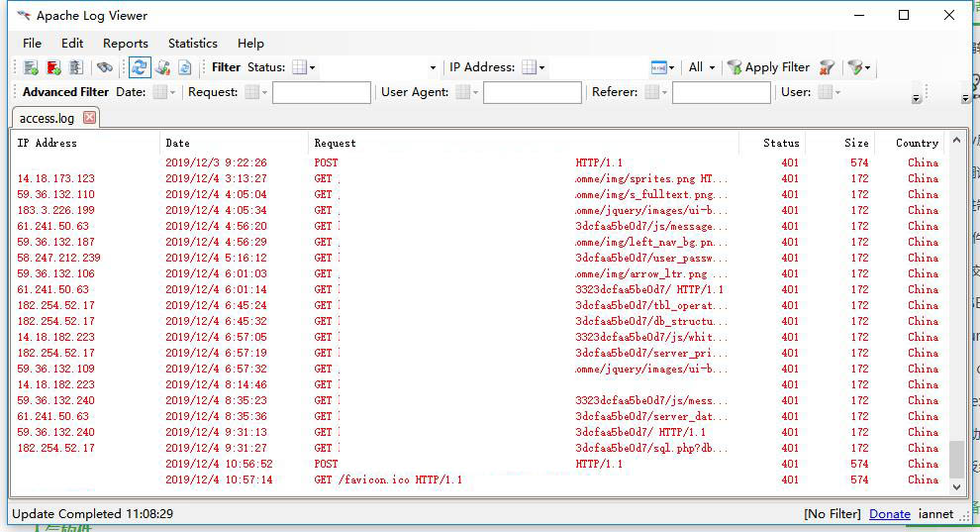Image resolution: width=980 pixels, height=532 pixels.
Task: Click Update Completed 11:08:29 status text
Action: point(92,514)
